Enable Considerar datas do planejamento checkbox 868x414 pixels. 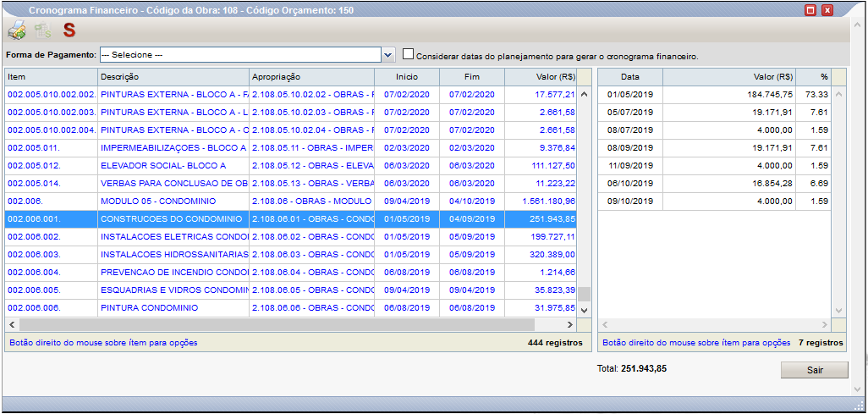point(408,53)
